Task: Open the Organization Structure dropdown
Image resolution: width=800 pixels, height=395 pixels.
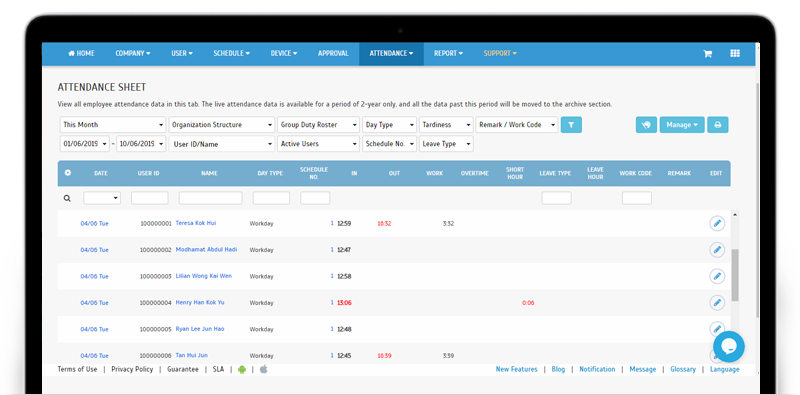Action: [x=222, y=125]
